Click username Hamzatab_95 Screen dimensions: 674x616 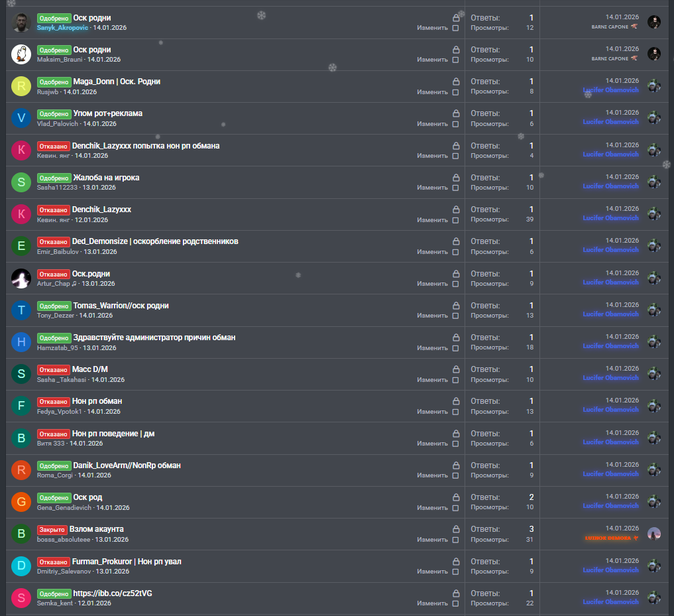[x=57, y=347]
